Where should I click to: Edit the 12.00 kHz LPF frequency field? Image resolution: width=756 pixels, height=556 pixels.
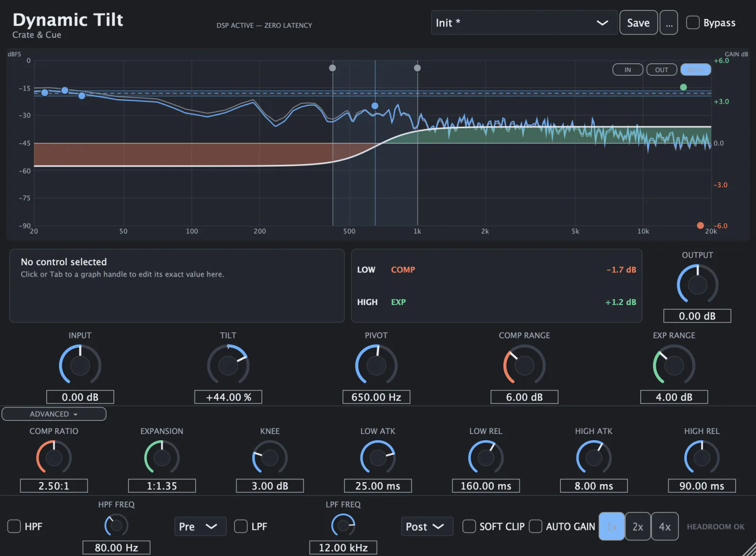(x=343, y=547)
